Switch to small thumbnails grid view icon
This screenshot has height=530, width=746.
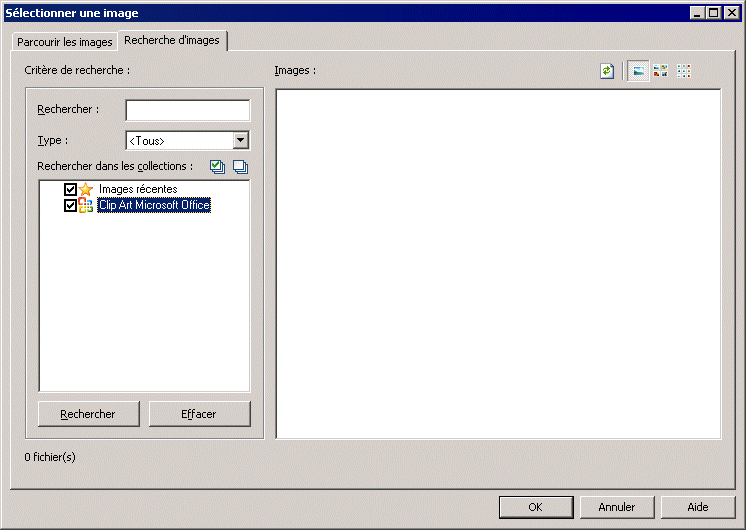pos(684,71)
